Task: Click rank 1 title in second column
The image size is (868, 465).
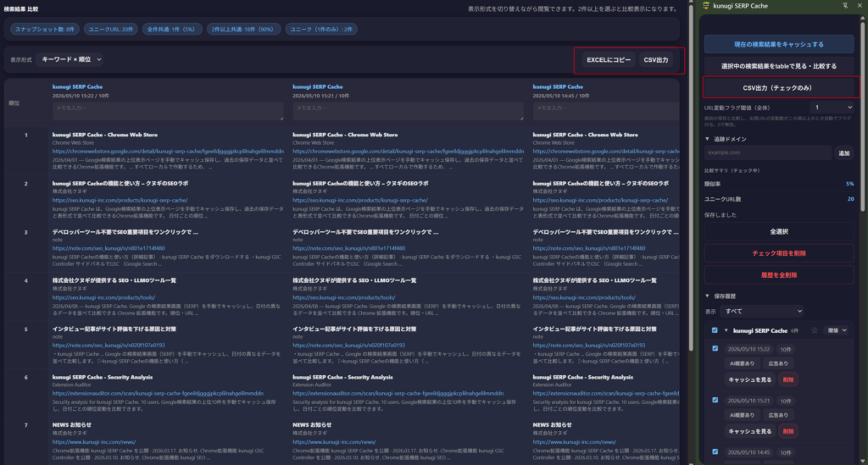Action: pyautogui.click(x=345, y=135)
